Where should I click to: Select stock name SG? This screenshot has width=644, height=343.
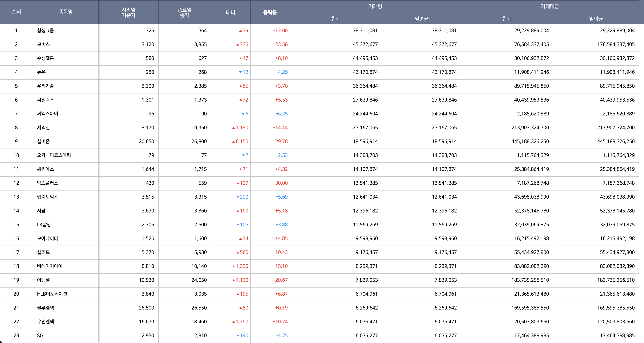(x=40, y=335)
